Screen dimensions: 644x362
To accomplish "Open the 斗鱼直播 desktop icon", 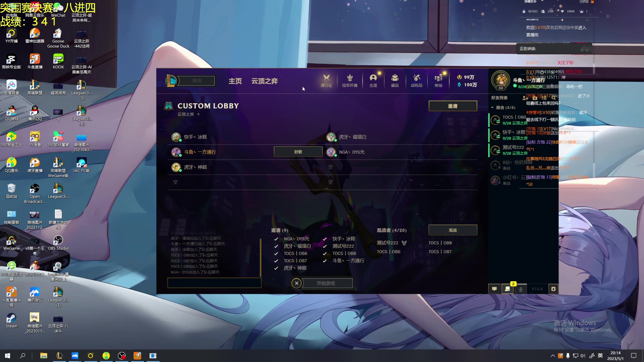I will point(35,61).
